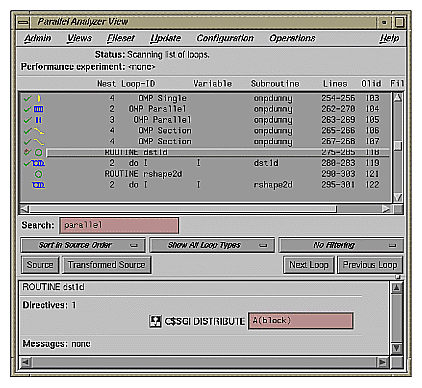Viewport: 422px width, 388px height.
Task: Toggle the check mark on Olid 105 row
Action: 28,120
